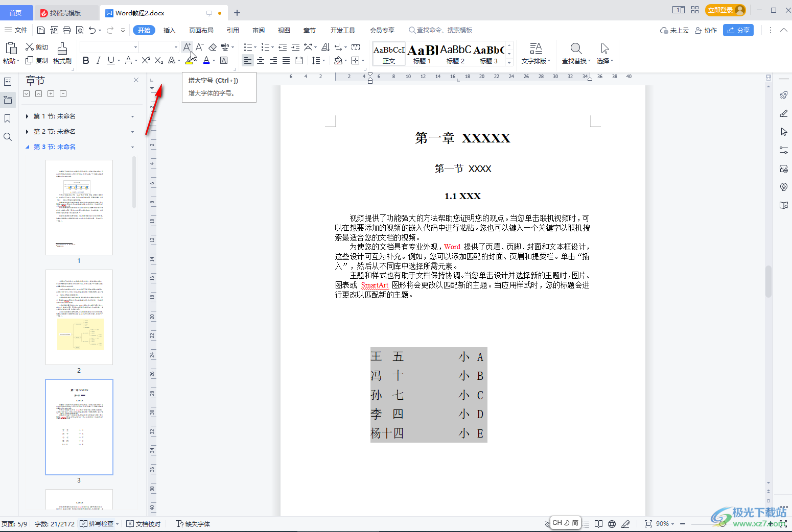Click the command search field 查找命令

tap(440, 30)
